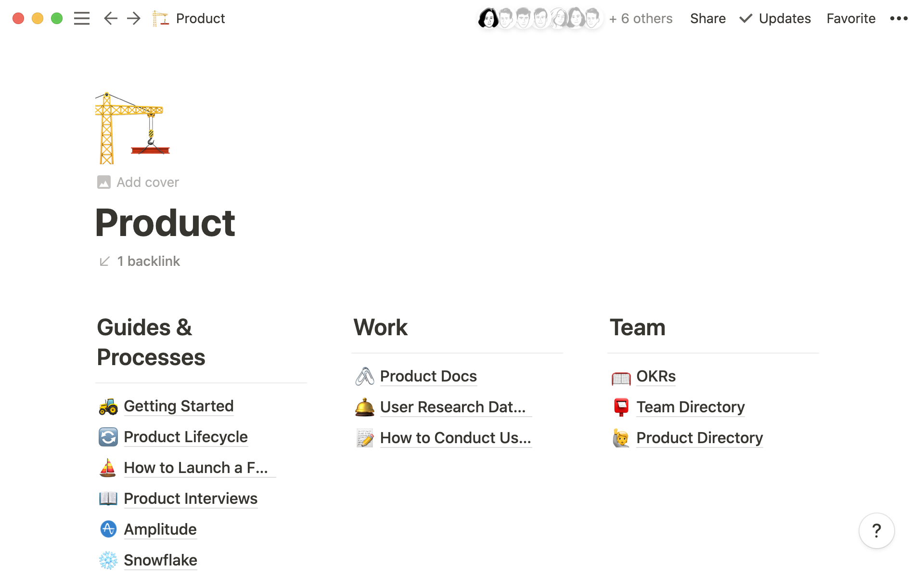The image size is (924, 578).
Task: Click the bell icon next to User Research Data
Action: click(x=365, y=407)
